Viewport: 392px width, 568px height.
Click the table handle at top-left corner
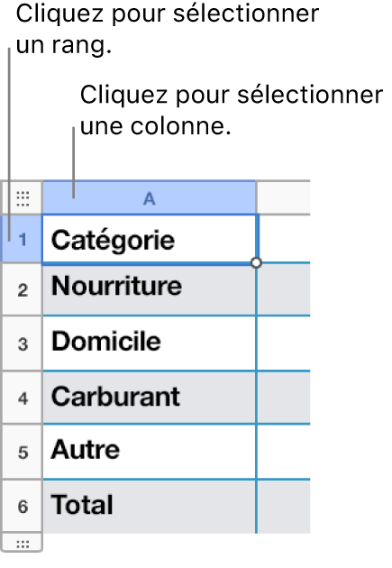tap(23, 198)
